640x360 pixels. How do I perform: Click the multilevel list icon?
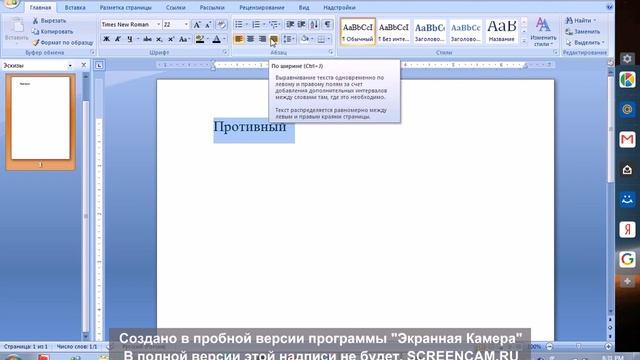tap(273, 25)
